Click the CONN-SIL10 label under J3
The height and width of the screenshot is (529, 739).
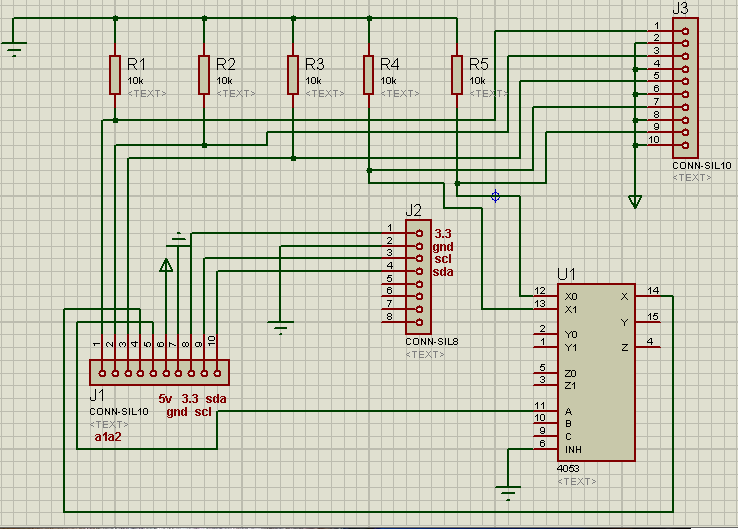pos(701,165)
